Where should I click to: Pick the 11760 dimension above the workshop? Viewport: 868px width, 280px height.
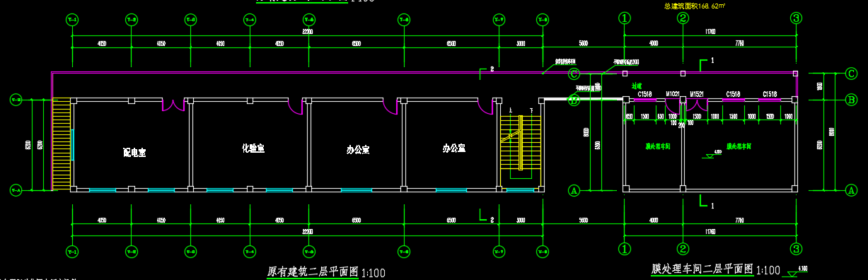tap(710, 33)
